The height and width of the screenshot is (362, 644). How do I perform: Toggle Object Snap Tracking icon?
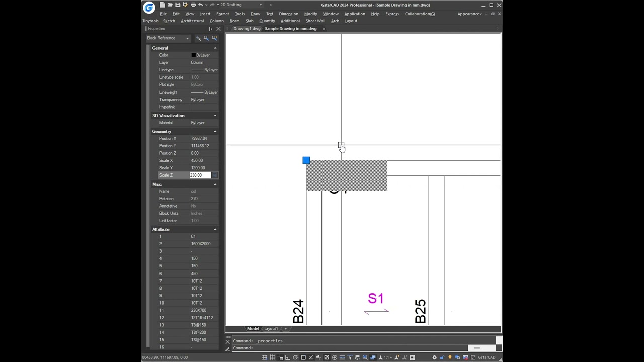[x=311, y=357]
